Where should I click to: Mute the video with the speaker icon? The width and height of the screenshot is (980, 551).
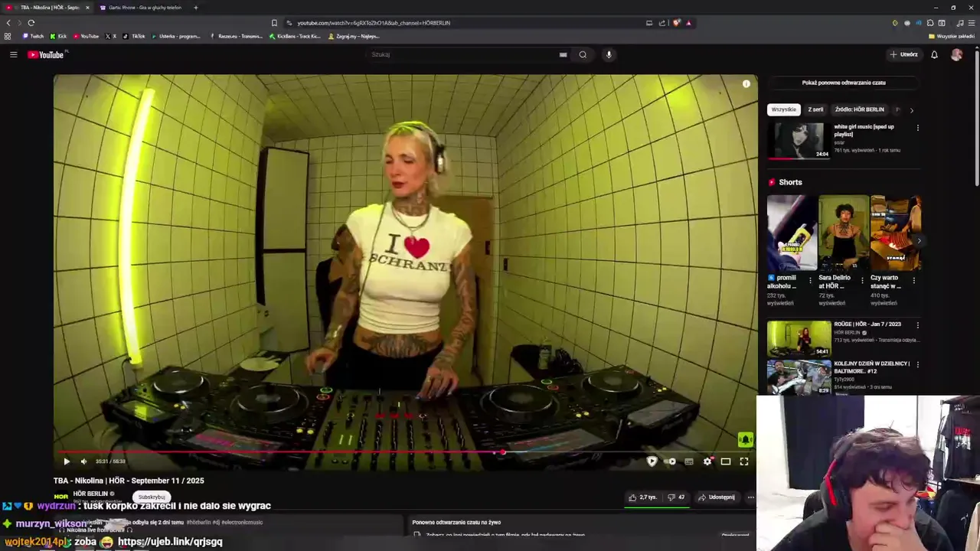point(83,461)
